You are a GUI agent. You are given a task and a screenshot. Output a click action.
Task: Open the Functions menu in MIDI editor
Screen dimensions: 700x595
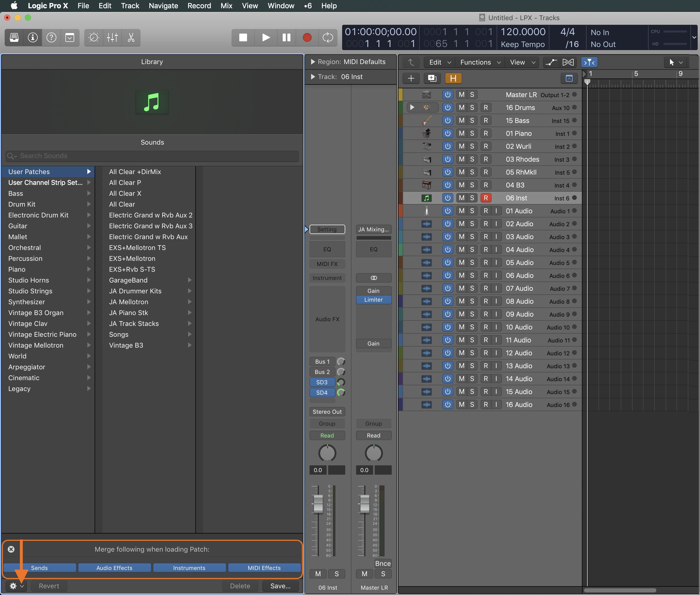point(477,61)
